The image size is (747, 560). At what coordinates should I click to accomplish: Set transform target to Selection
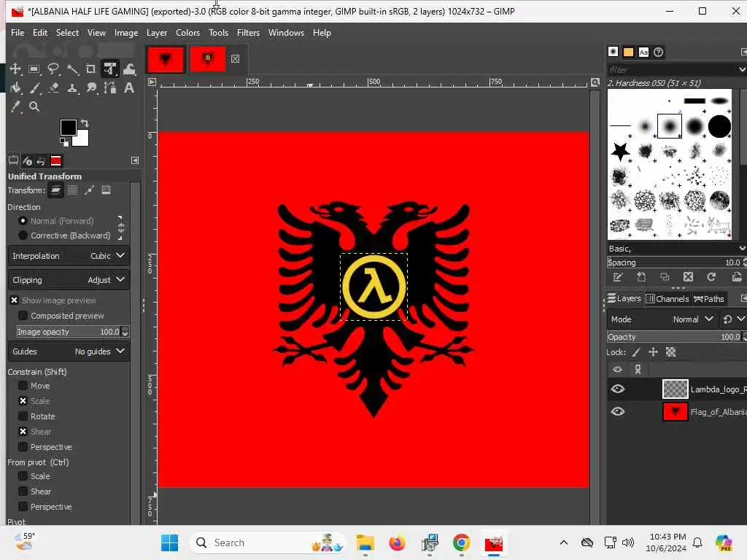pos(72,190)
